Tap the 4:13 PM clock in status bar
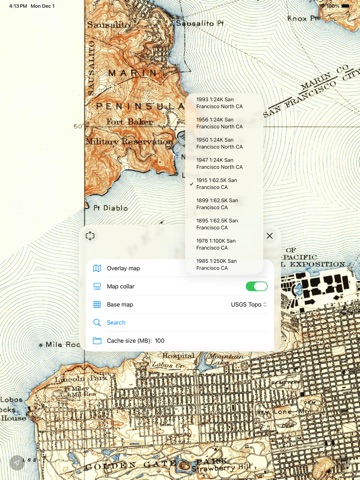Viewport: 360px width, 480px height. point(18,6)
